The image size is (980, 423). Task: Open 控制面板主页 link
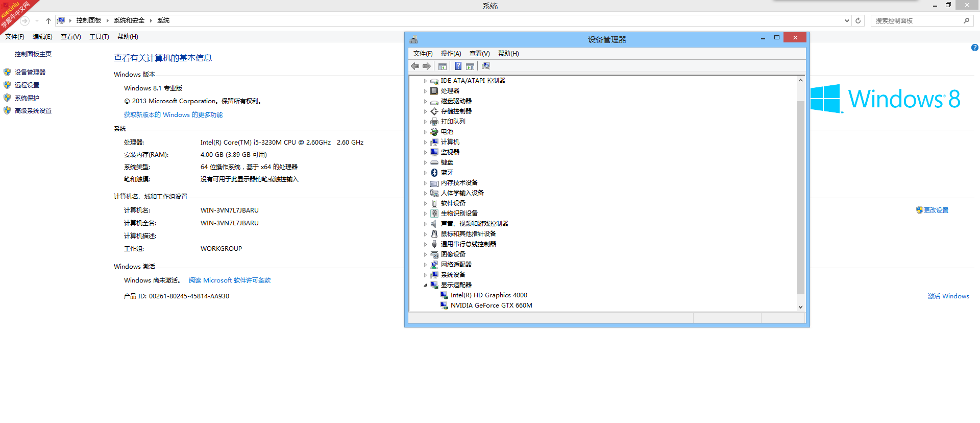click(33, 54)
